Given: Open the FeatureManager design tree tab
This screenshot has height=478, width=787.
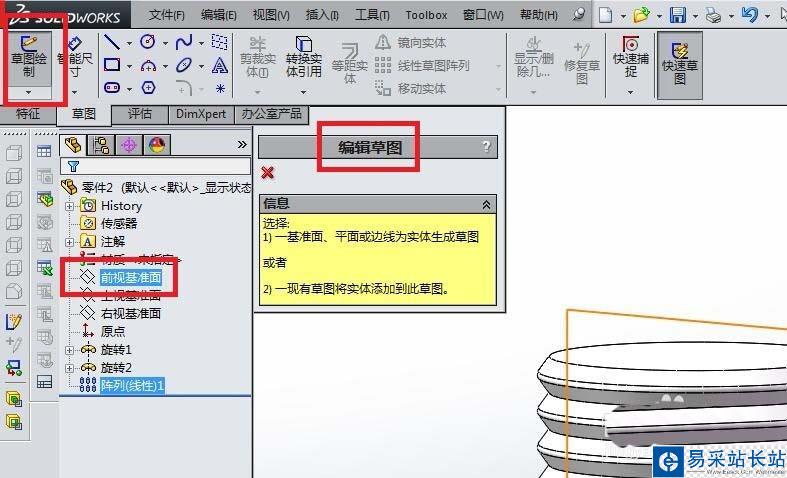Looking at the screenshot, I should 73,146.
